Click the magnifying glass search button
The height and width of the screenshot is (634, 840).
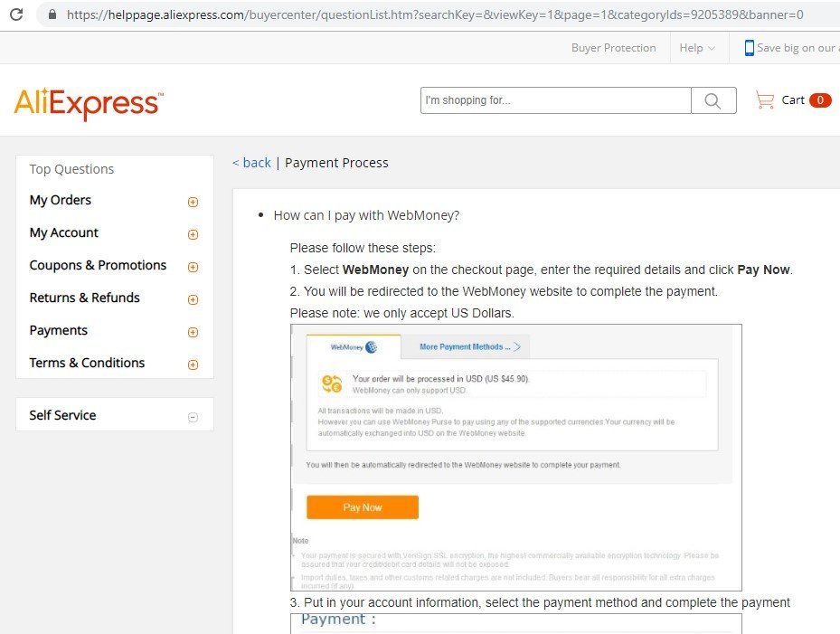tap(713, 100)
